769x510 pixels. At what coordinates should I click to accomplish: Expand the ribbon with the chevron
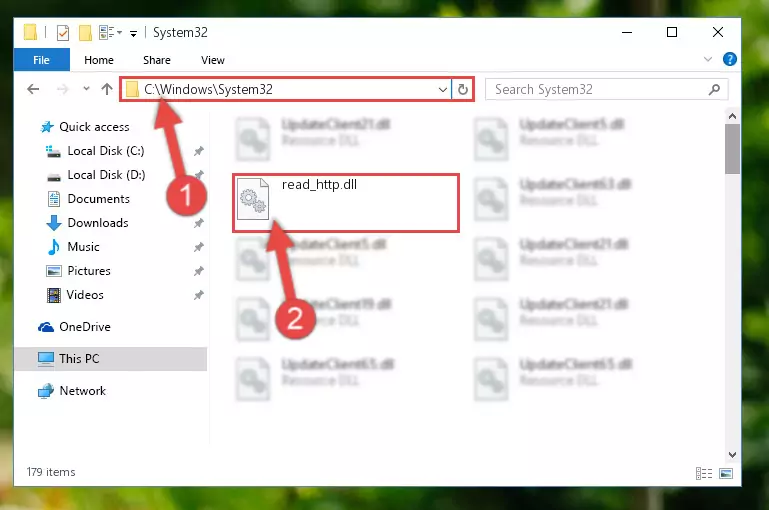[708, 59]
